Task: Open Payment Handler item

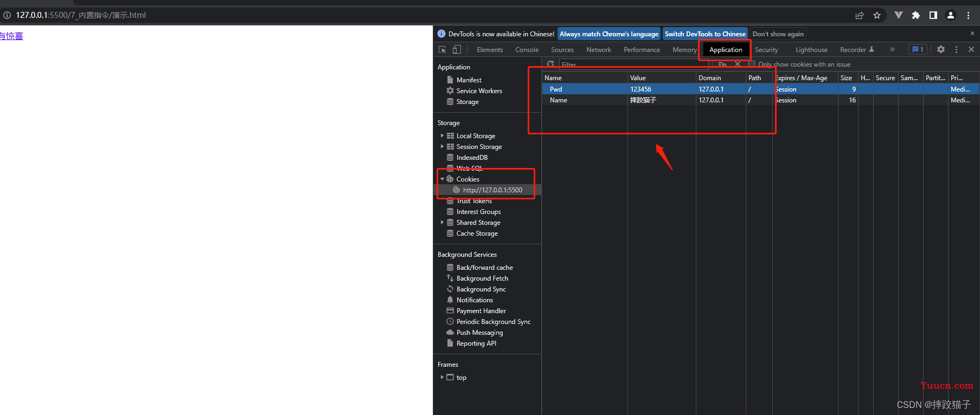Action: coord(481,310)
